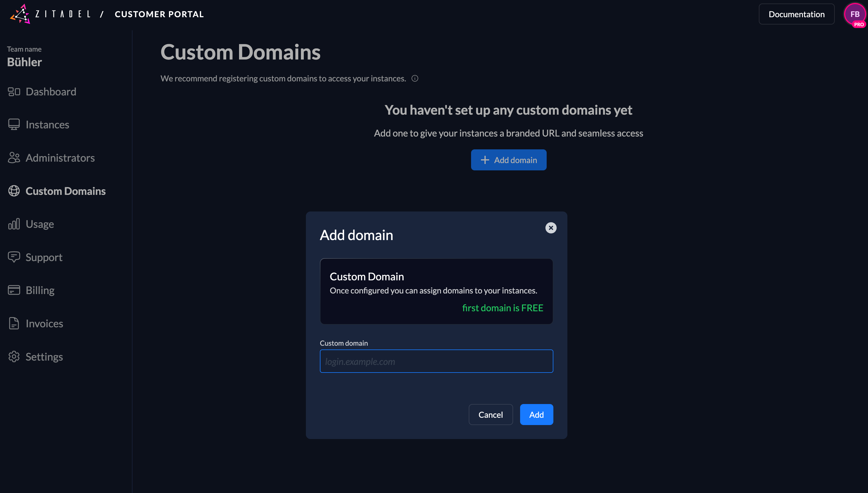Click the Administrators people icon

tap(14, 158)
